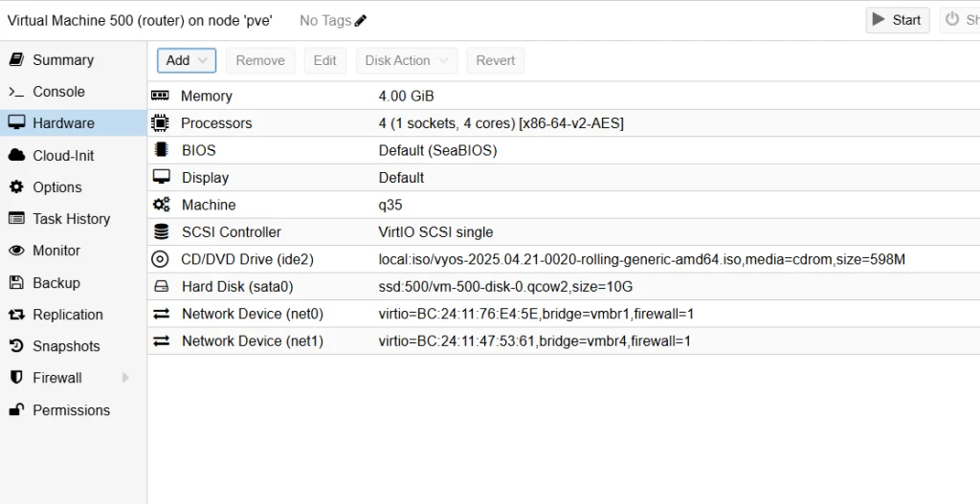Image resolution: width=980 pixels, height=504 pixels.
Task: Click the Console prompt icon
Action: 16,92
